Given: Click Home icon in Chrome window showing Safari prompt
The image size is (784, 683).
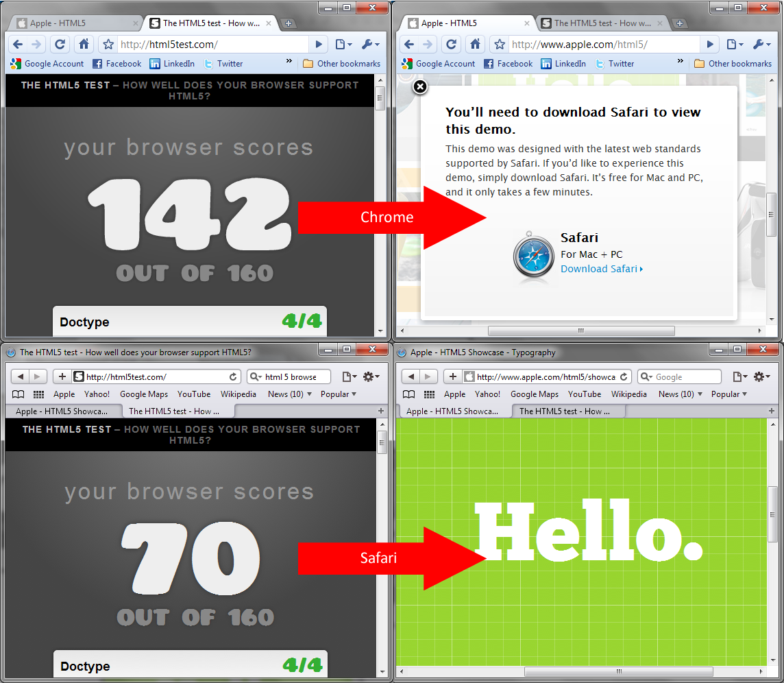Looking at the screenshot, I should [476, 45].
